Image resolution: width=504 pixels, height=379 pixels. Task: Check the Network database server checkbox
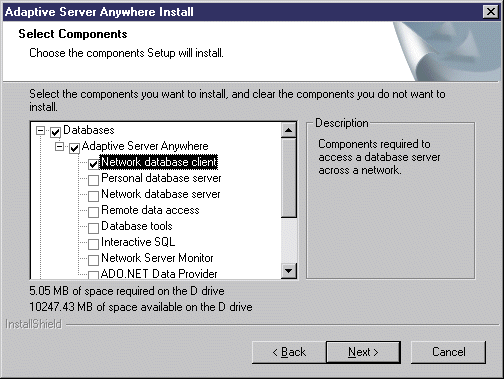(93, 196)
